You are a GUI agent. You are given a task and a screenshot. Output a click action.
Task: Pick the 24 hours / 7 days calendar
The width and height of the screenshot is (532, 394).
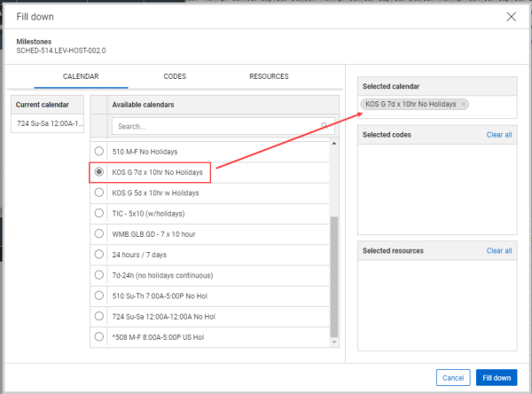click(x=98, y=254)
